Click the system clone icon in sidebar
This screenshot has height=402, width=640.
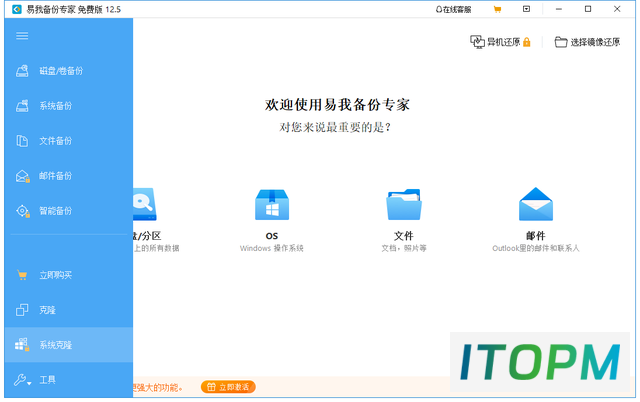point(22,344)
